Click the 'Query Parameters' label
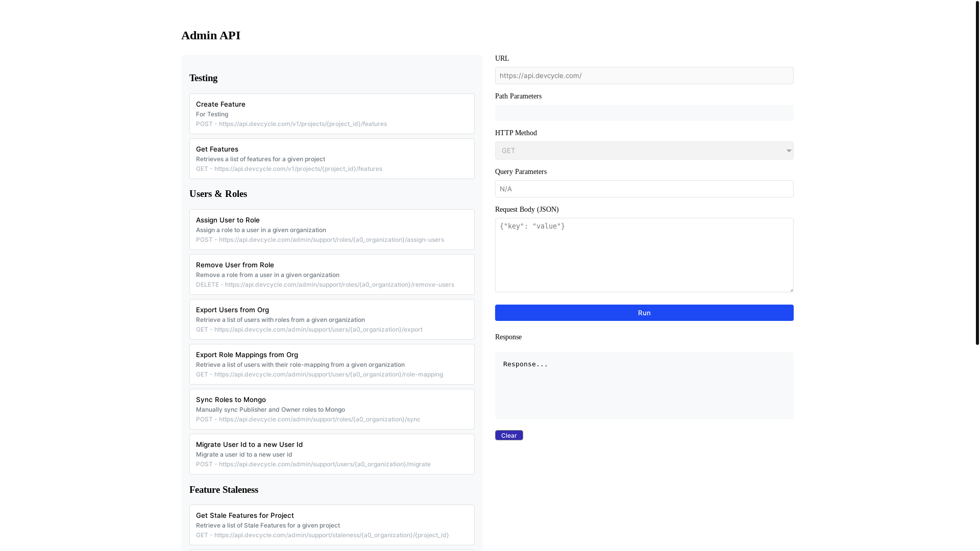 point(521,172)
